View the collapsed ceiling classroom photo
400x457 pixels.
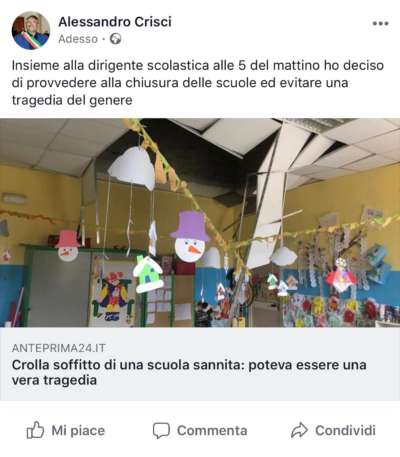(x=200, y=223)
